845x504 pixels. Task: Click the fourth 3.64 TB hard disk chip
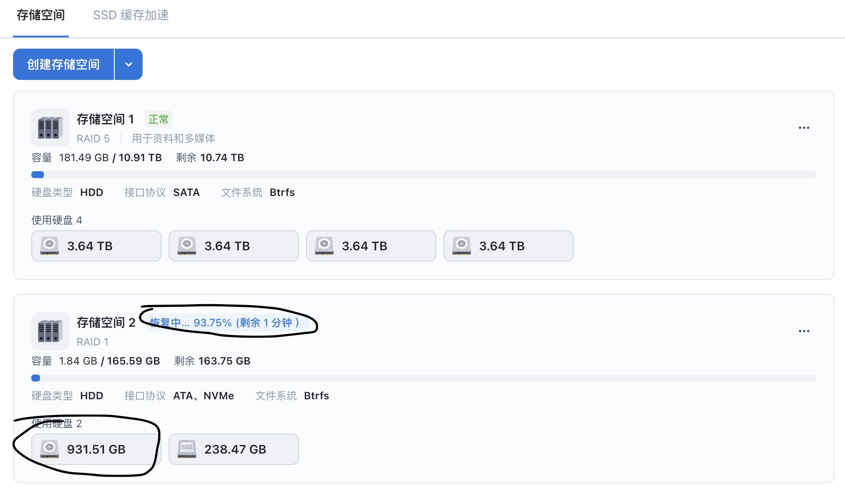508,246
